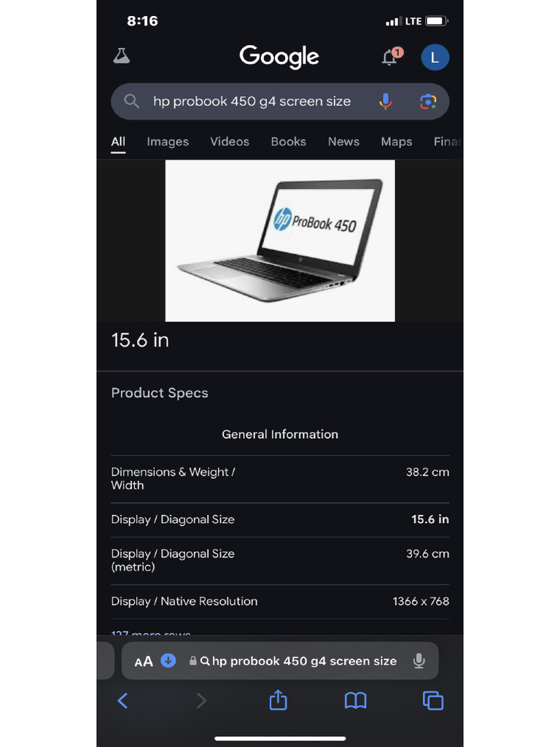Tap the magnifier icon in search box

[x=131, y=101]
